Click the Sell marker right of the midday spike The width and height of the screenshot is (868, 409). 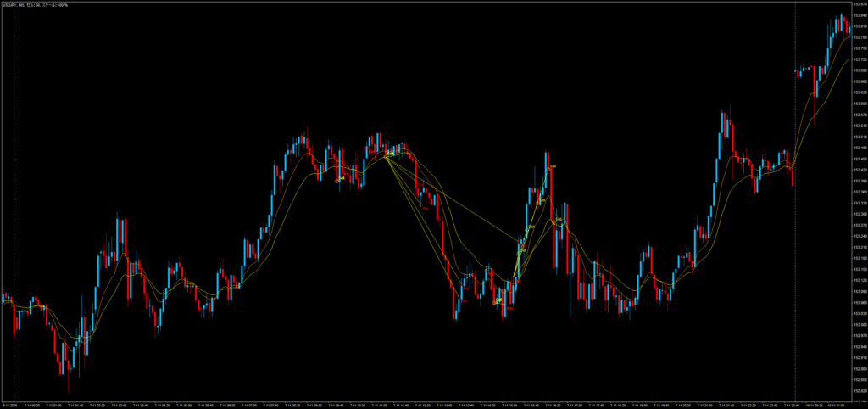click(559, 220)
